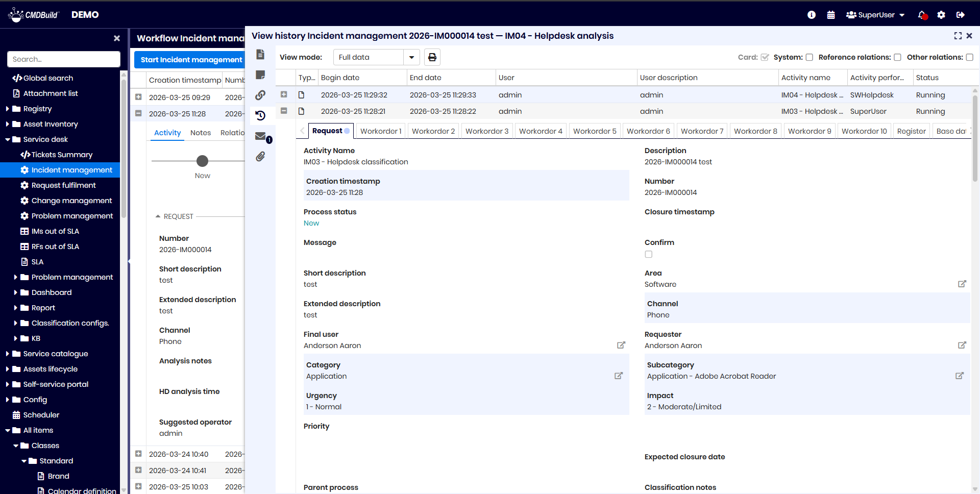Click the New status marker on progress line
This screenshot has width=980, height=494.
[x=203, y=161]
